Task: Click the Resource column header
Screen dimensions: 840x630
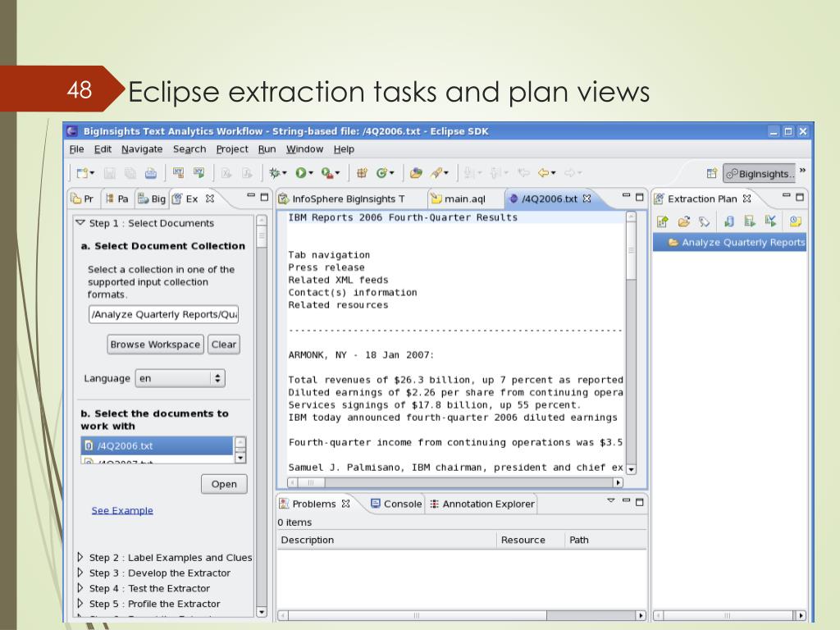Action: tap(531, 540)
